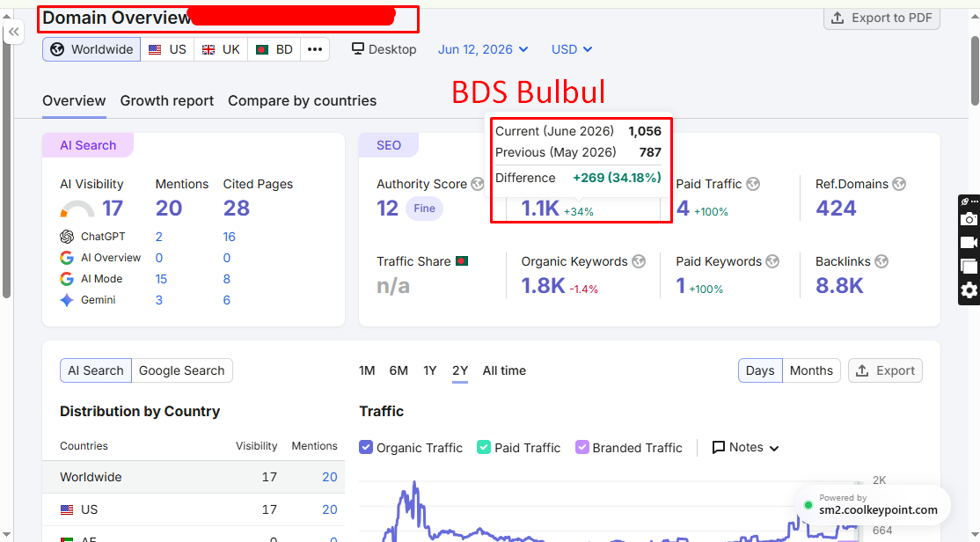Click the Backlinks value 8.8K
The width and height of the screenshot is (980, 542).
(x=839, y=286)
